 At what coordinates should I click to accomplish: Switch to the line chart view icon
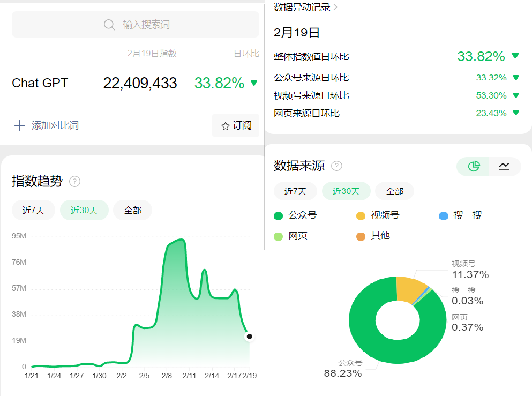point(504,166)
